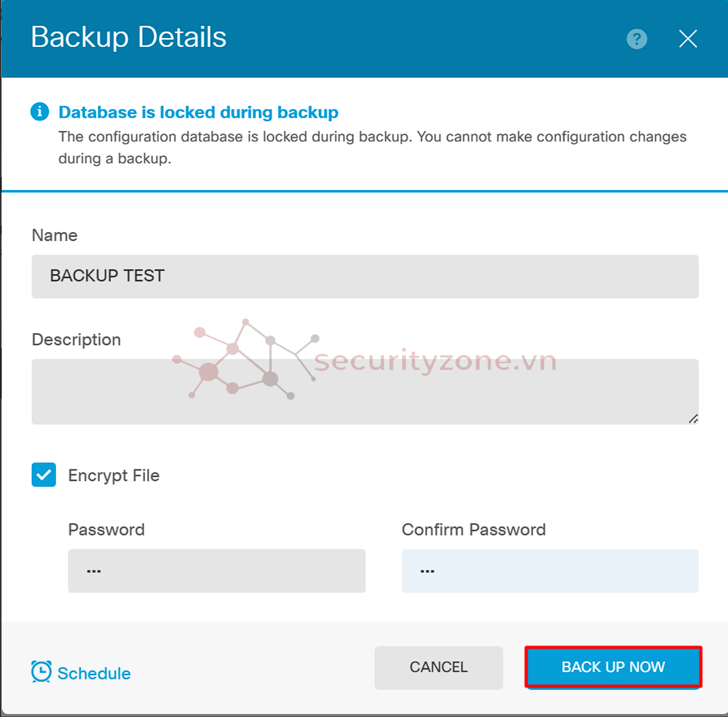Focus the Name field containing BACKUP TEST

click(x=365, y=277)
